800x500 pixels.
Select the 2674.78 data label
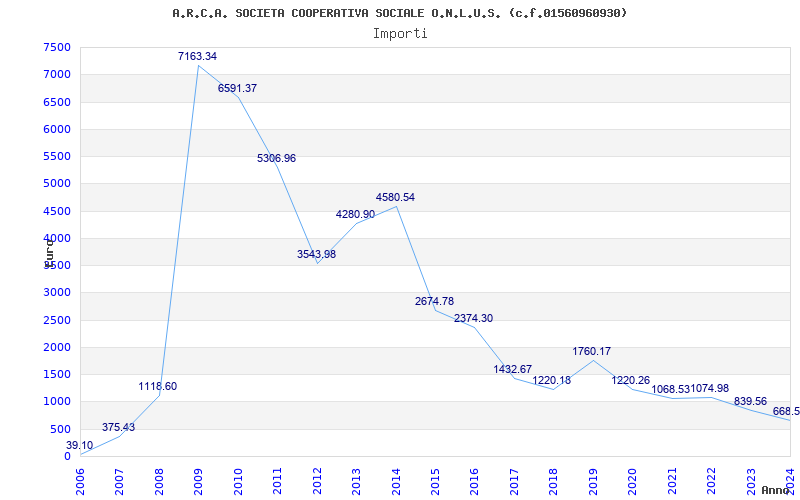coord(435,302)
